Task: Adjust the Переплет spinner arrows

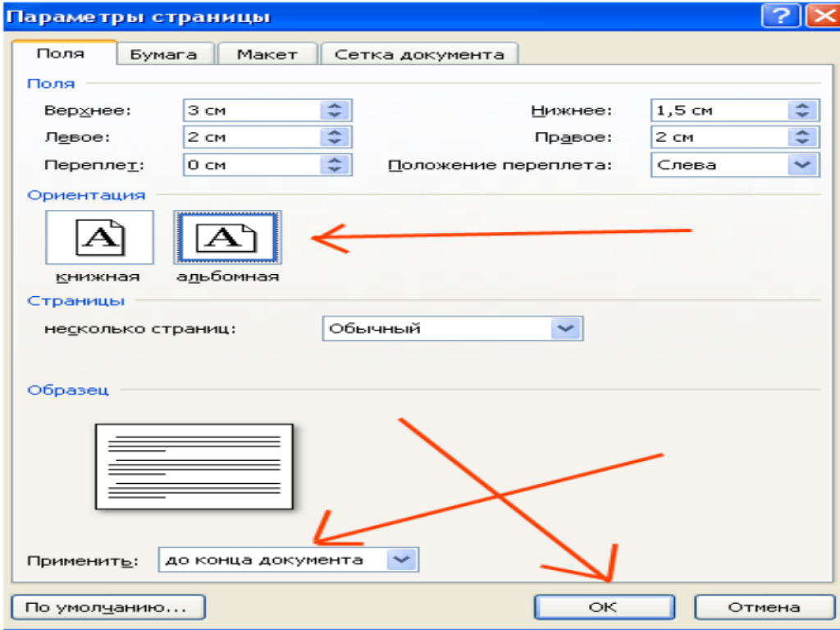Action: pos(336,164)
